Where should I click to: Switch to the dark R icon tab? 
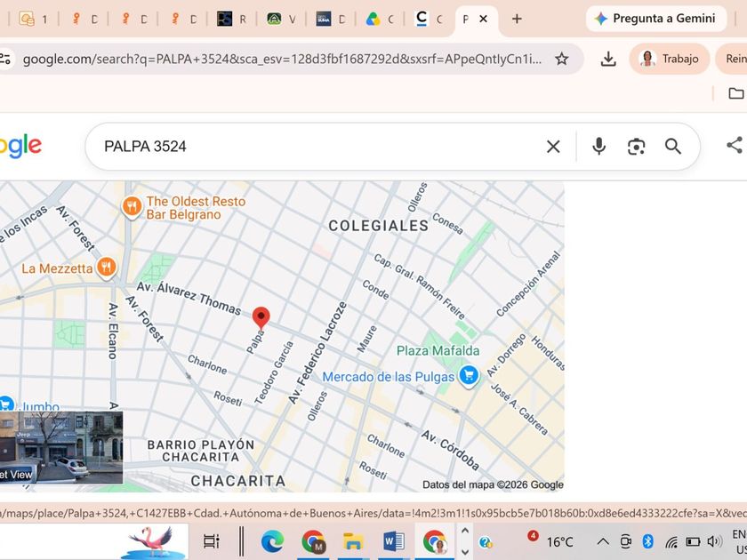pyautogui.click(x=231, y=19)
